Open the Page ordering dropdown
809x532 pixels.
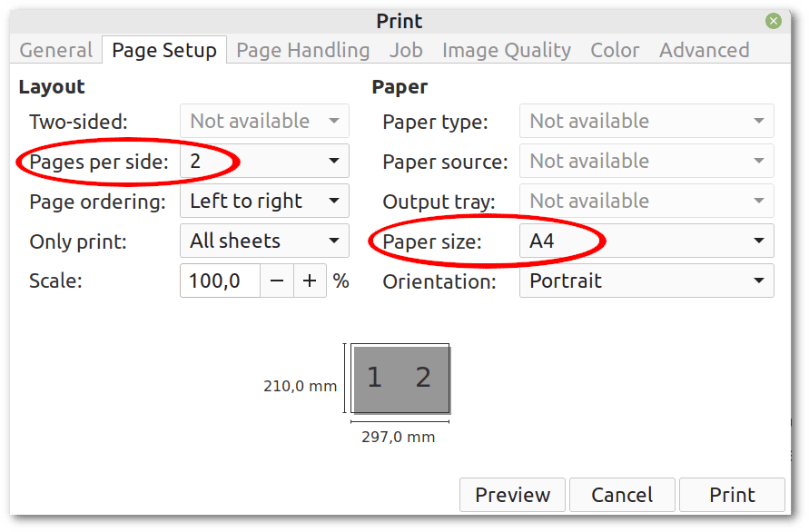pyautogui.click(x=263, y=201)
